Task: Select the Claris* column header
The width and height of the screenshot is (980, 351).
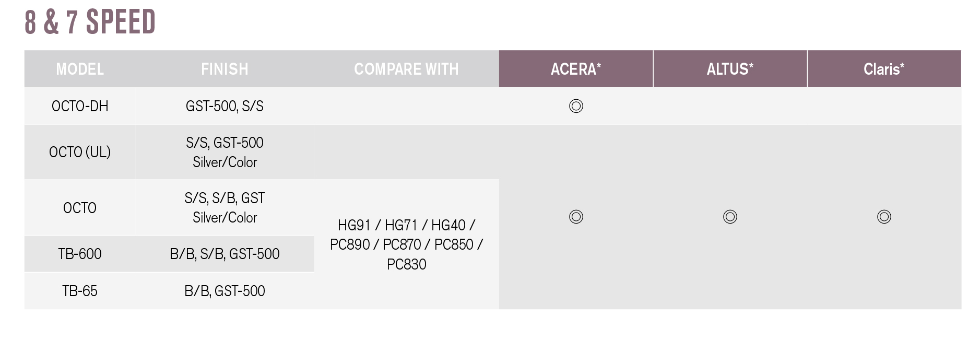Action: pos(884,69)
